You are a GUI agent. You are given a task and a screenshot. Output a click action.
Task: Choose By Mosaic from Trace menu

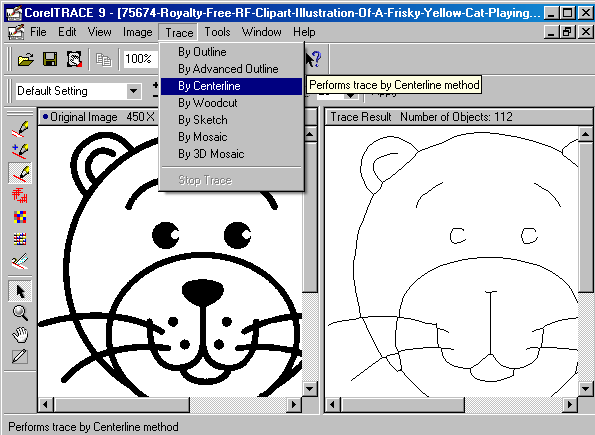[x=231, y=137]
